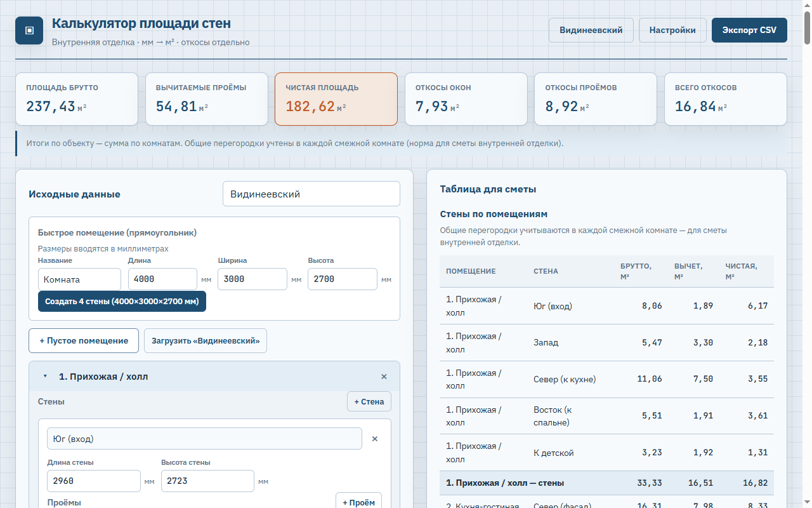The height and width of the screenshot is (508, 812).
Task: Add a wall with «+ Стена»
Action: pos(369,401)
